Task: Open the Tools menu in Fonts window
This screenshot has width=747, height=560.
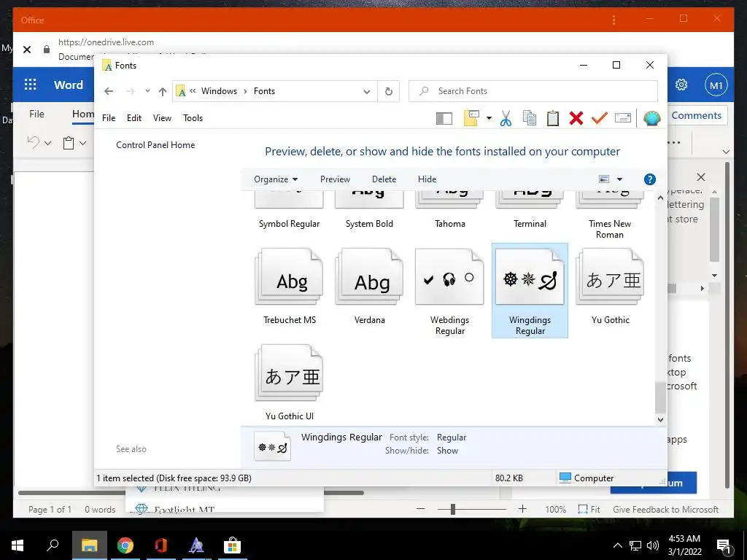Action: coord(193,118)
